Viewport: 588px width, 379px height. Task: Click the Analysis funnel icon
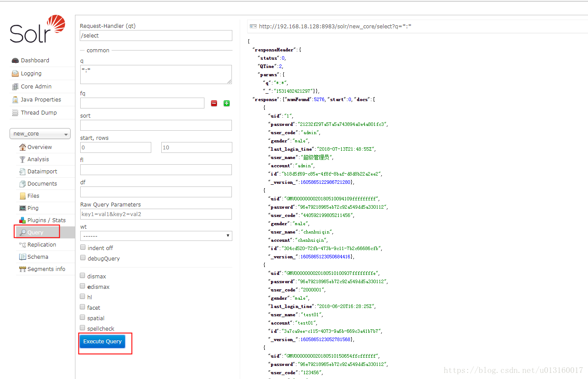[22, 159]
